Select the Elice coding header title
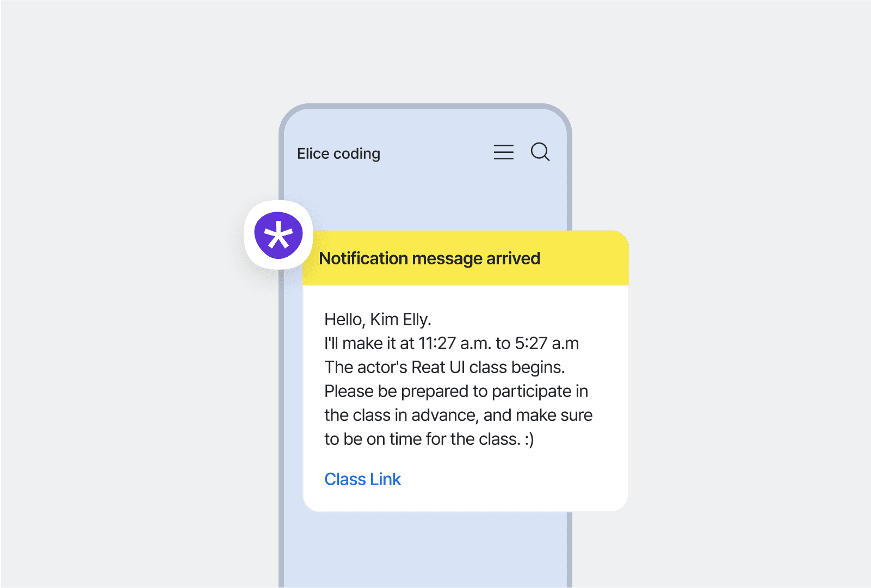871x588 pixels. tap(338, 154)
